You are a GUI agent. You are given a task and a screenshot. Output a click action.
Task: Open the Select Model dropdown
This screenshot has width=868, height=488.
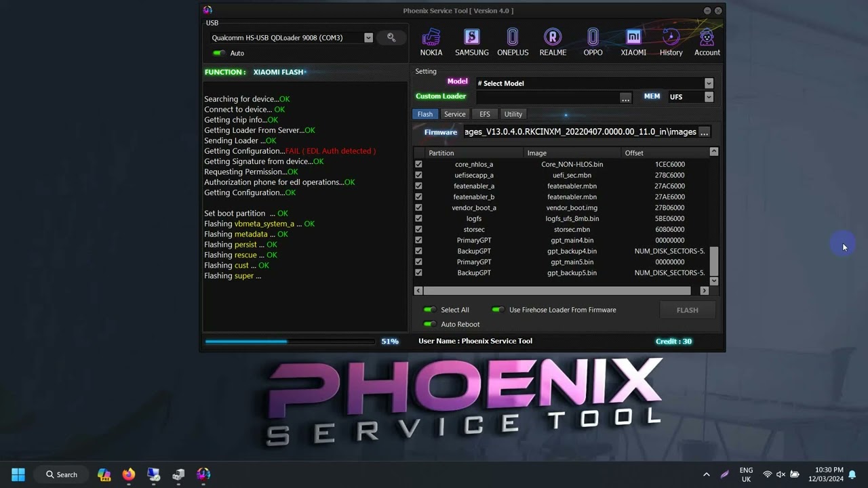pos(709,83)
